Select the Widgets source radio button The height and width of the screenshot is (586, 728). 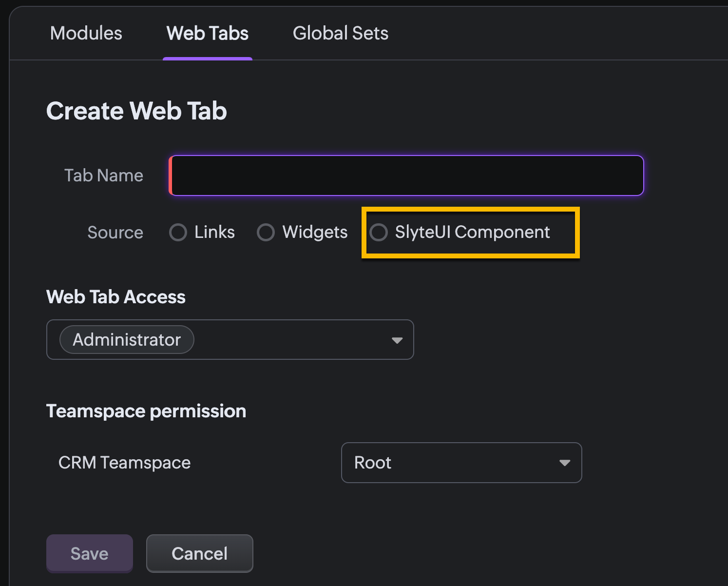coord(266,233)
